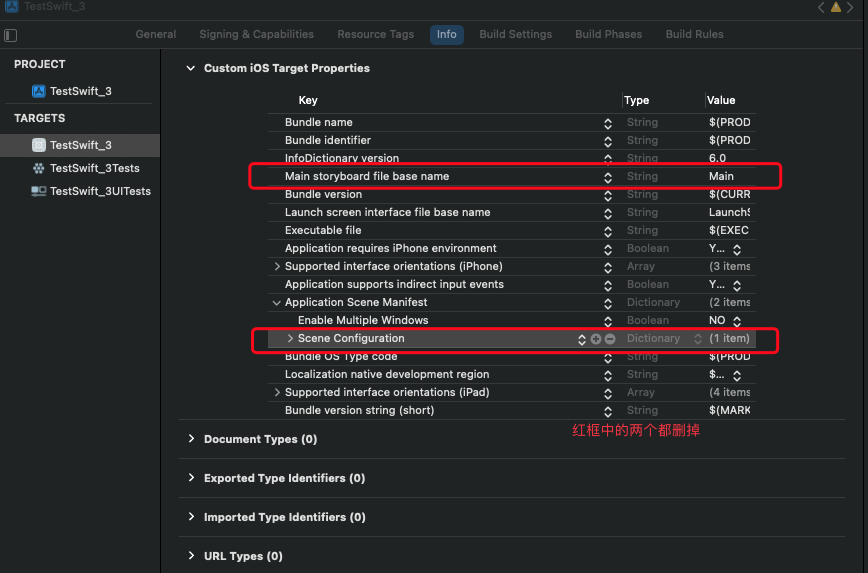Click the Scene Configuration (1 item) value

coord(730,338)
